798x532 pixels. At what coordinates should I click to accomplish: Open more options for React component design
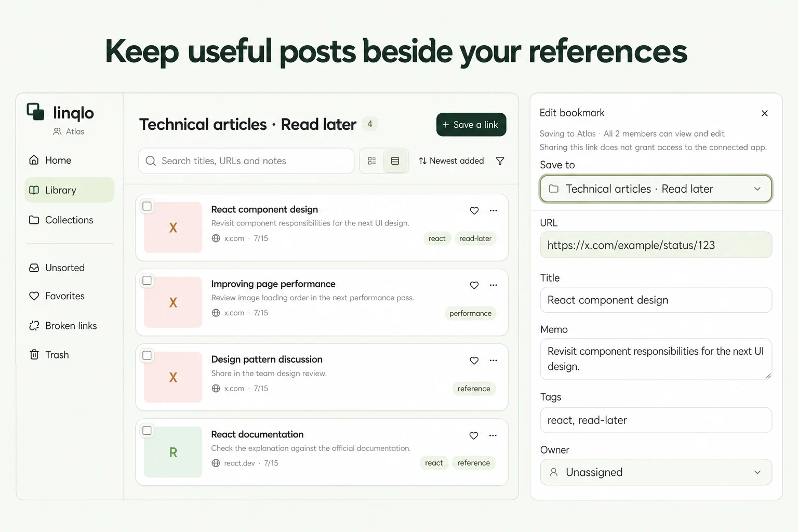coord(493,210)
